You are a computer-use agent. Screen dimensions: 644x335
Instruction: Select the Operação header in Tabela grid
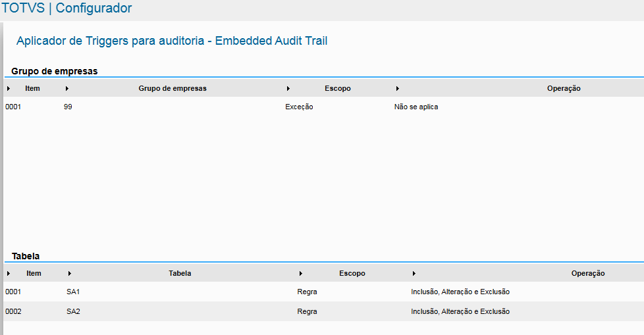click(587, 273)
